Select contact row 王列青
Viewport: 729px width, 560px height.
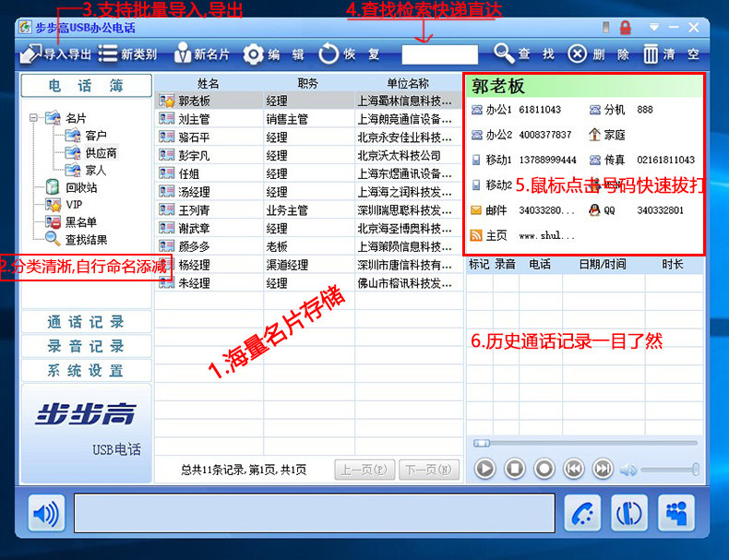[x=309, y=210]
